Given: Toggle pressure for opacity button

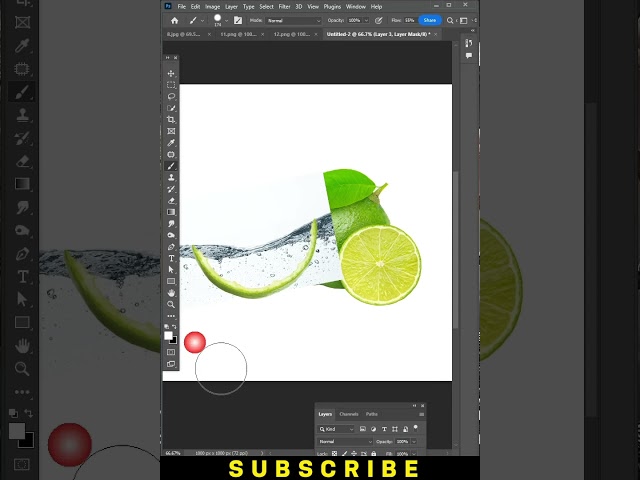Looking at the screenshot, I should (x=378, y=20).
